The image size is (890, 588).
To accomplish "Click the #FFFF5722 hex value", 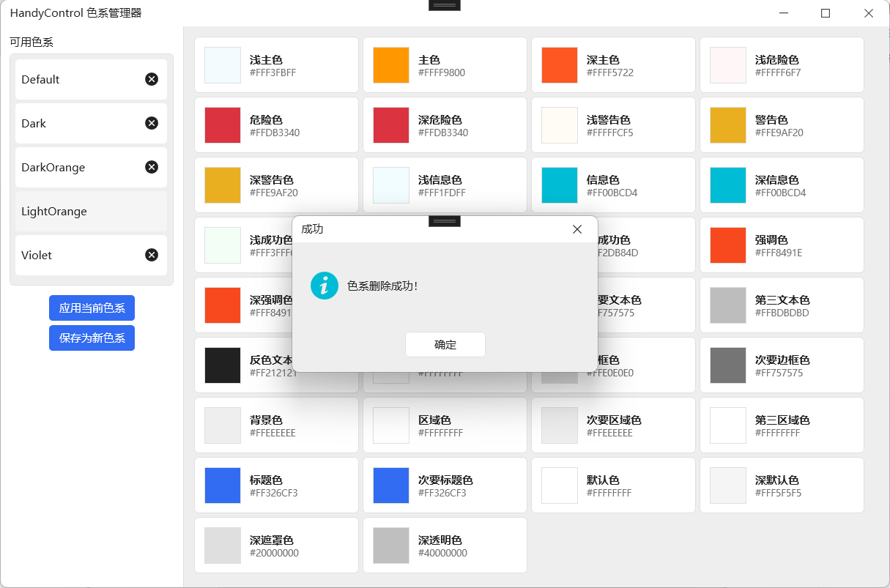I will [x=610, y=73].
